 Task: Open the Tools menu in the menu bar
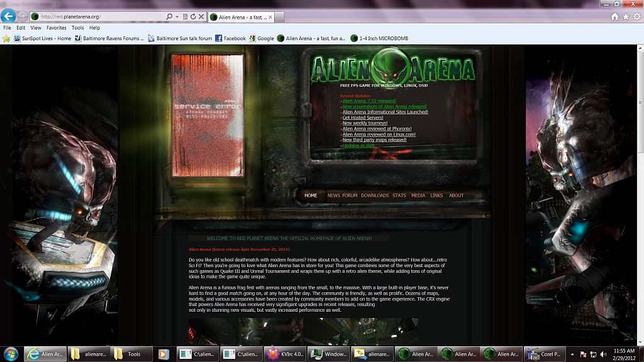(x=77, y=28)
